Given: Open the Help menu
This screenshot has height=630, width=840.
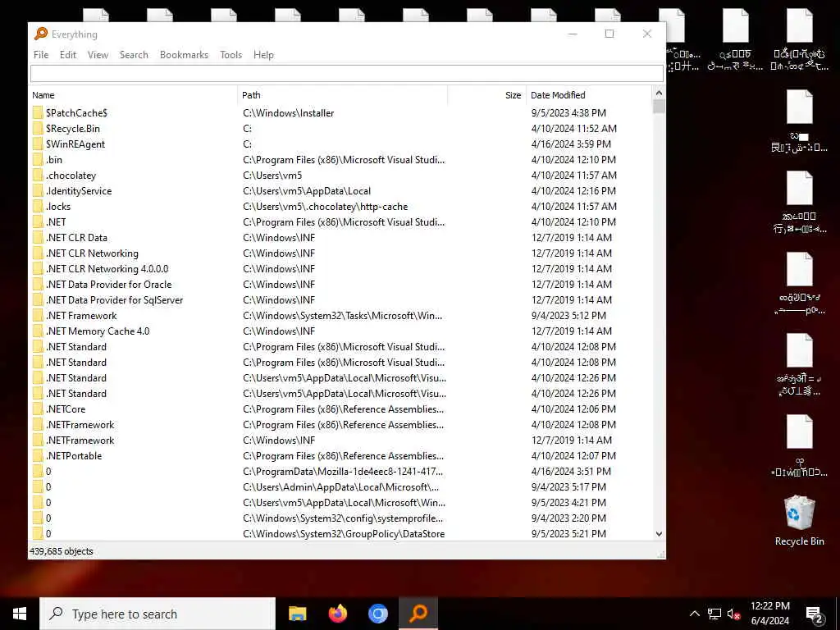Looking at the screenshot, I should [263, 55].
